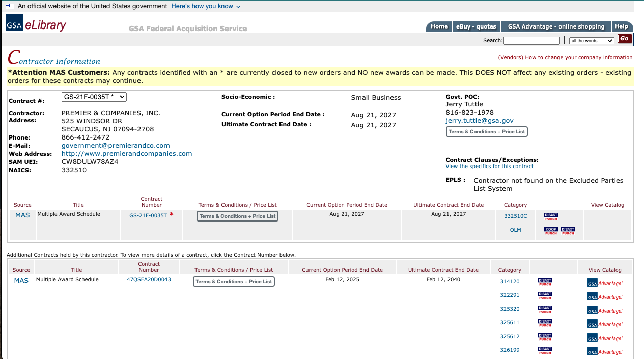This screenshot has width=644, height=359.
Task: Open category link 314120
Action: coord(510,282)
